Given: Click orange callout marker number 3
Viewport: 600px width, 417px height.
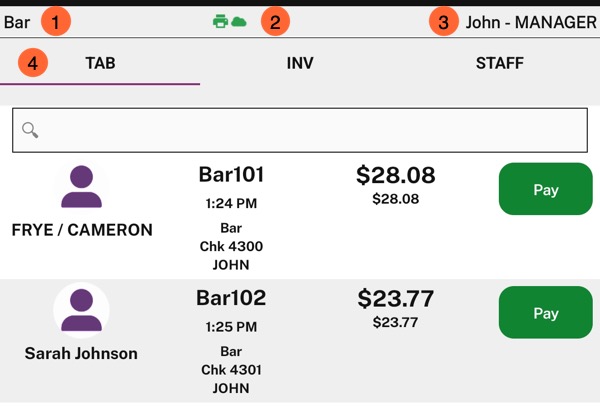Looking at the screenshot, I should 443,22.
